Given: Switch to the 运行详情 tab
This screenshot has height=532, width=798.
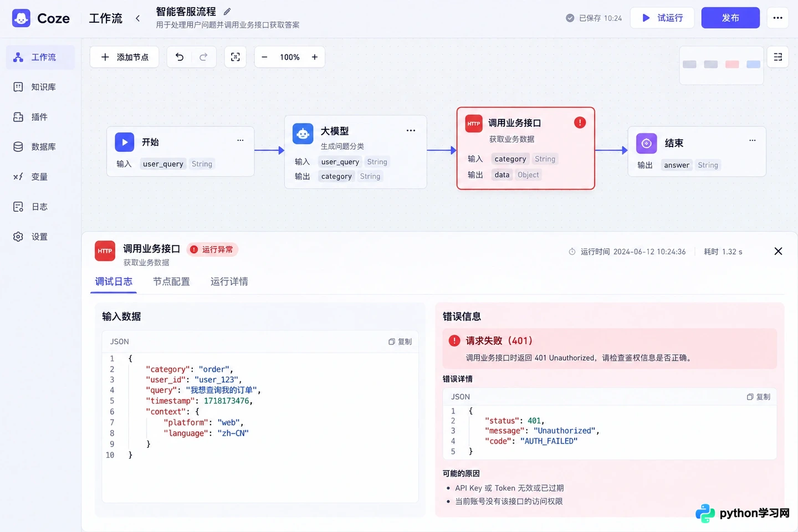Looking at the screenshot, I should pyautogui.click(x=229, y=282).
